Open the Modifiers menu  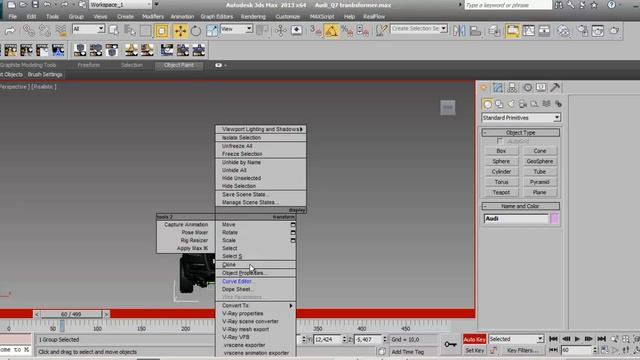153,17
